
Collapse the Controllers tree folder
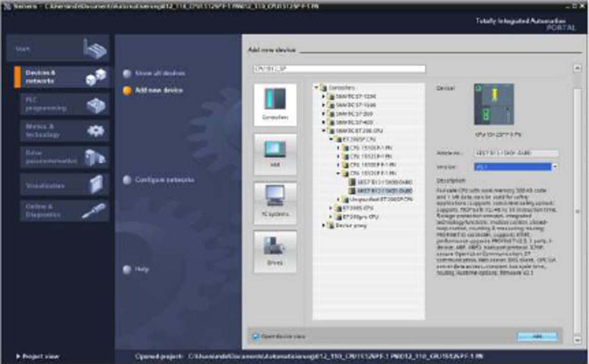point(316,88)
